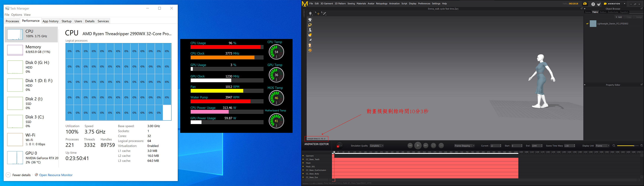Open the Animation menu
Image resolution: width=644 pixels, height=186 pixels.
click(x=394, y=4)
